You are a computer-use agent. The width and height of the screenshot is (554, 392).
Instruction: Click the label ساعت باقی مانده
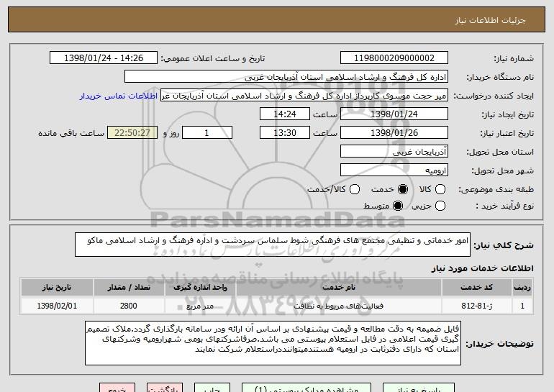[x=71, y=133]
